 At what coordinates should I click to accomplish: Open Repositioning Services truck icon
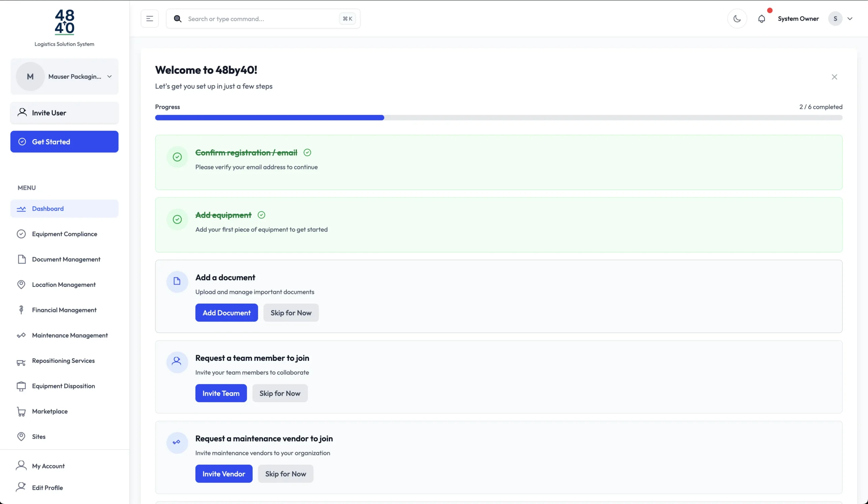(21, 362)
